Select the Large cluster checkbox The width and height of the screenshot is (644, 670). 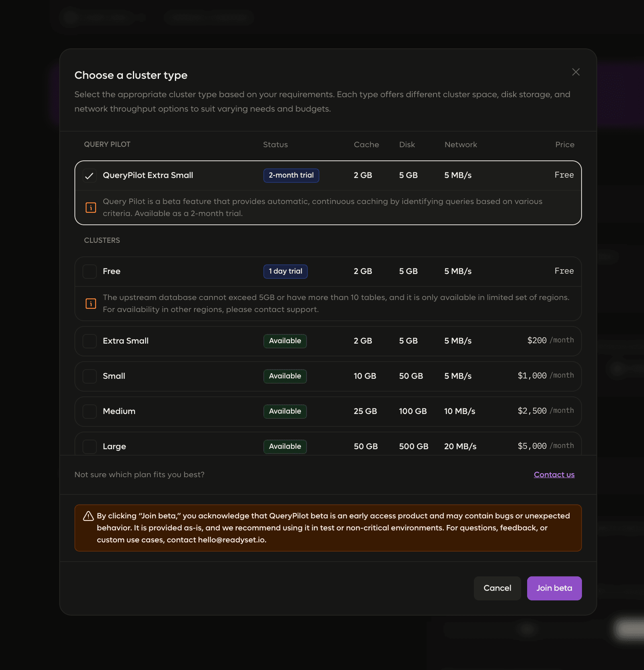pyautogui.click(x=90, y=447)
